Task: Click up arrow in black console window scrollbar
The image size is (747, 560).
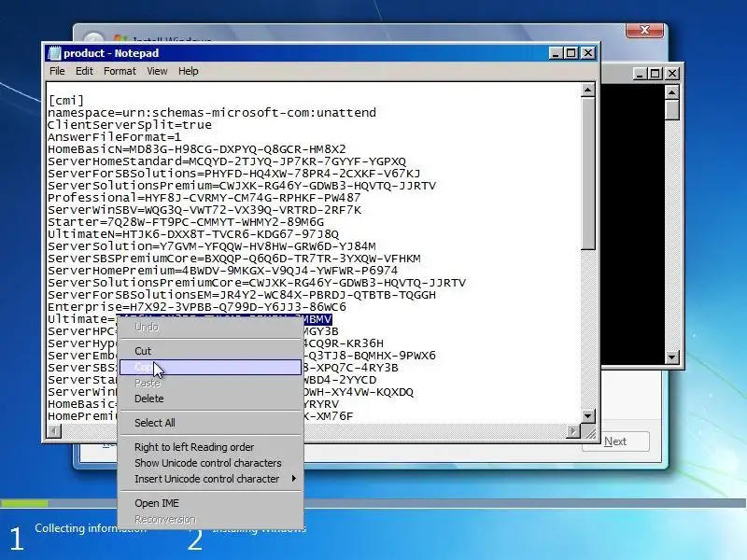Action: coord(671,92)
